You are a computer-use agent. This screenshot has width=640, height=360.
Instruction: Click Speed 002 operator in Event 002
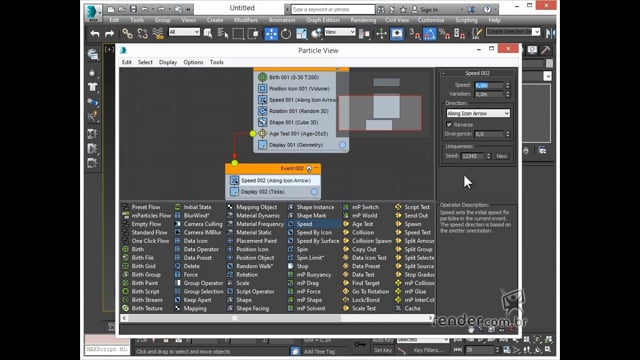pos(273,180)
